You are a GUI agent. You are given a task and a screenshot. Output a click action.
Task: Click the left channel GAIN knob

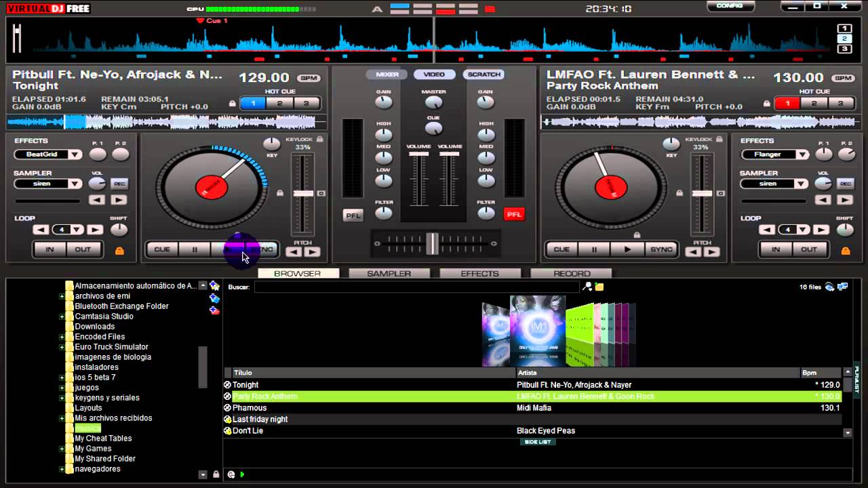point(384,103)
